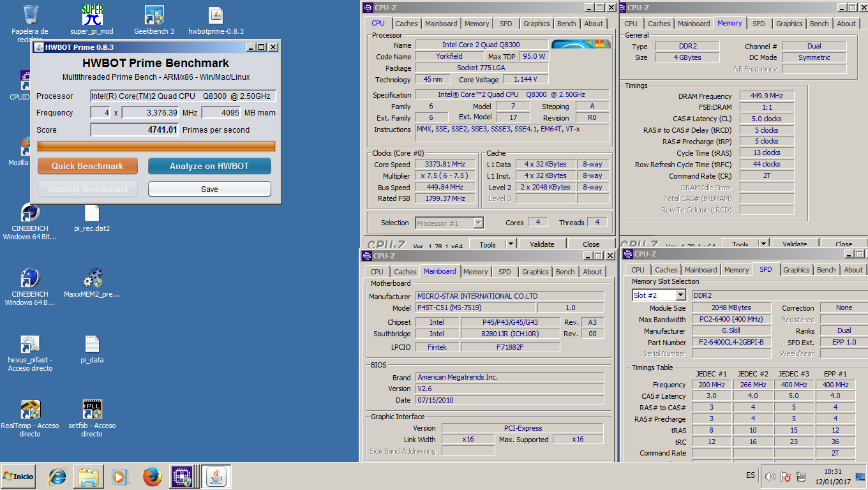The image size is (868, 490).
Task: Click the Manufacturer value G.Skill
Action: [732, 330]
